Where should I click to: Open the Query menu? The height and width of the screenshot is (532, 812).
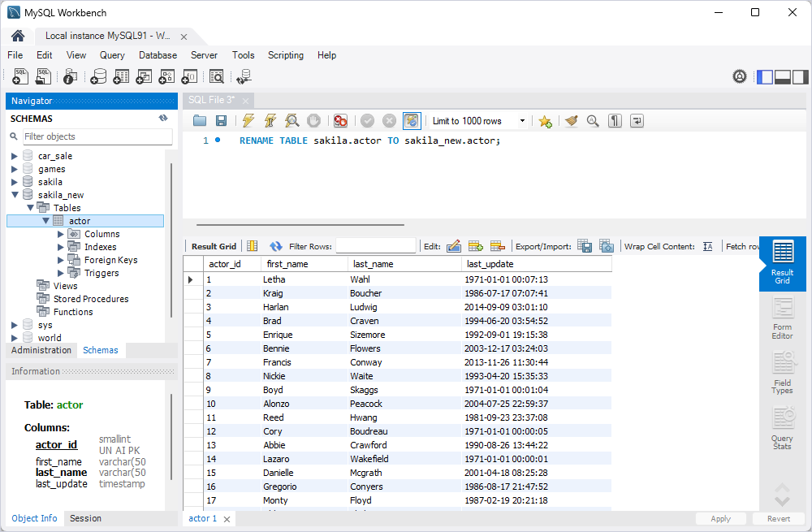112,55
